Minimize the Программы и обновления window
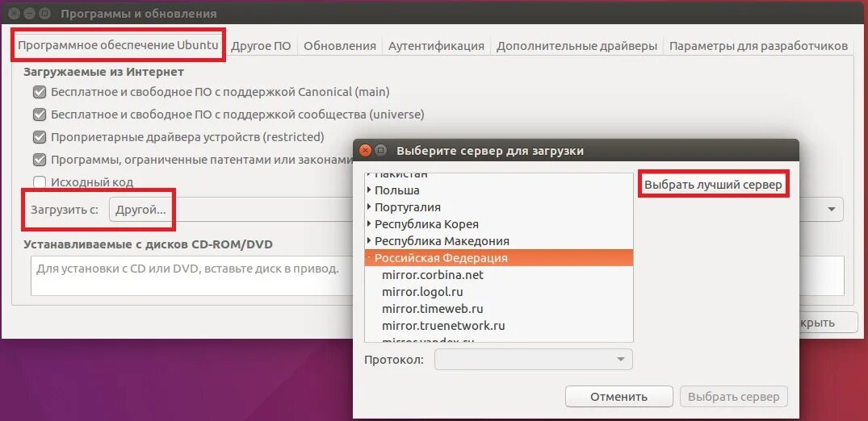Viewport: 868px width, 421px height. (30, 13)
